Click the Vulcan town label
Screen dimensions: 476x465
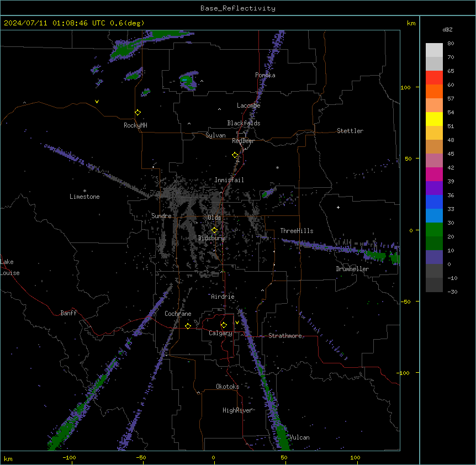(x=299, y=437)
